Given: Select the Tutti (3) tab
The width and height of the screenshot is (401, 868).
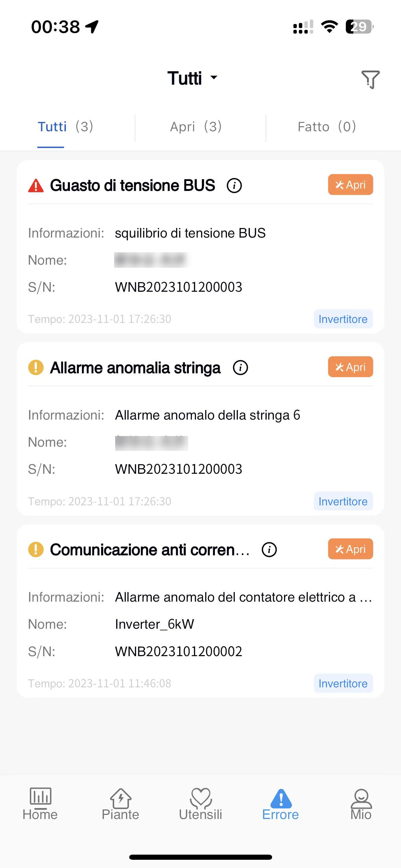Looking at the screenshot, I should click(65, 127).
